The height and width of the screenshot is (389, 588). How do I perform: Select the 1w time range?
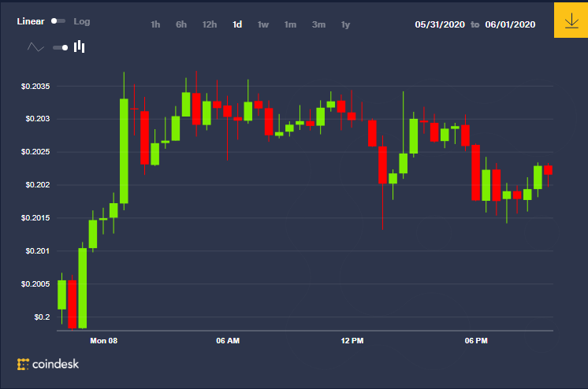[x=263, y=24]
